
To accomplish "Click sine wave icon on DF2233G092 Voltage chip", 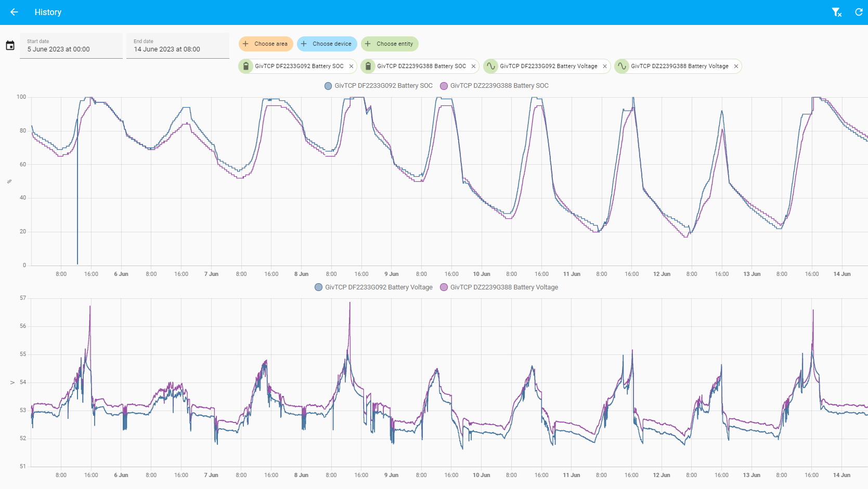I will [491, 66].
